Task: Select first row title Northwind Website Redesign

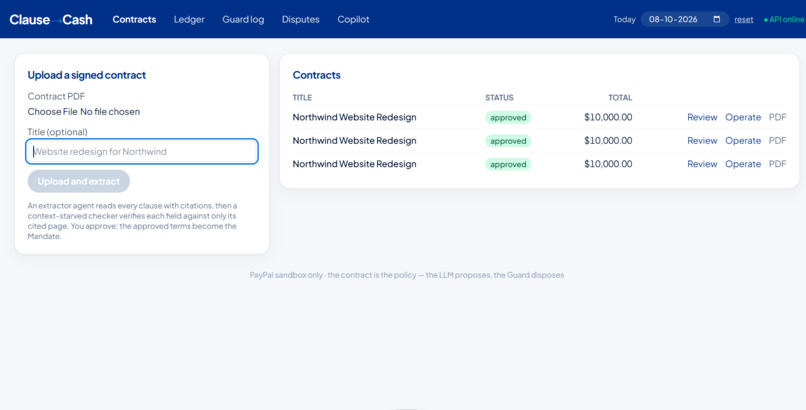Action: [354, 117]
